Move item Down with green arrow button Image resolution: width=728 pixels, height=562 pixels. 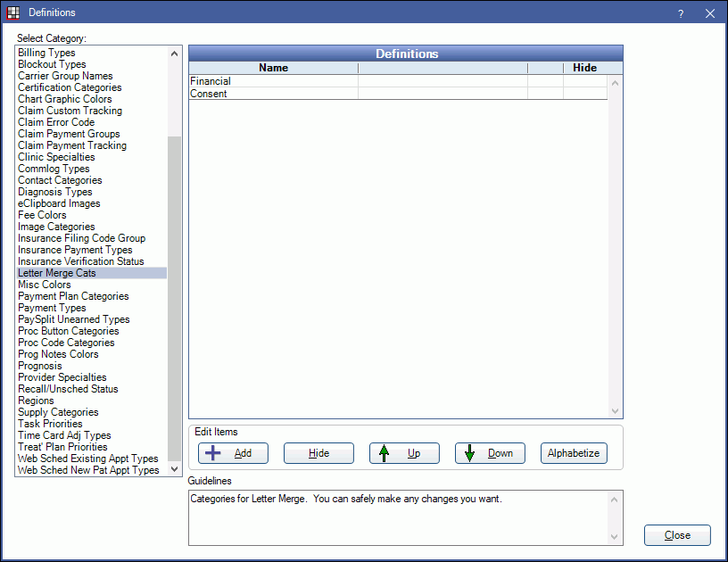coord(490,453)
